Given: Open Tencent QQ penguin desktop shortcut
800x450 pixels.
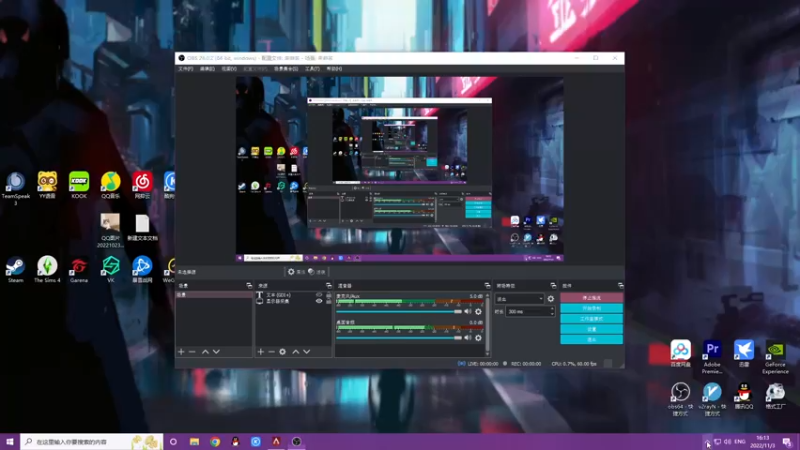Looking at the screenshot, I should [744, 396].
